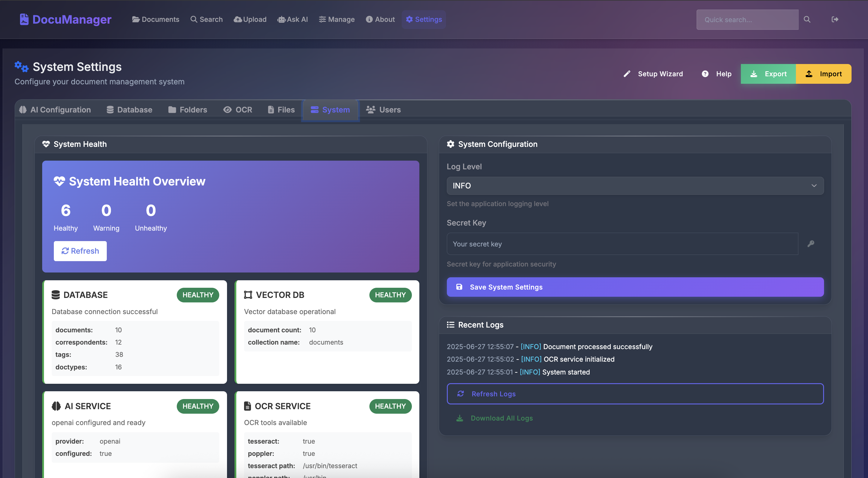Screen dimensions: 868x478
Task: Switch to the Files tab
Action: [281, 110]
